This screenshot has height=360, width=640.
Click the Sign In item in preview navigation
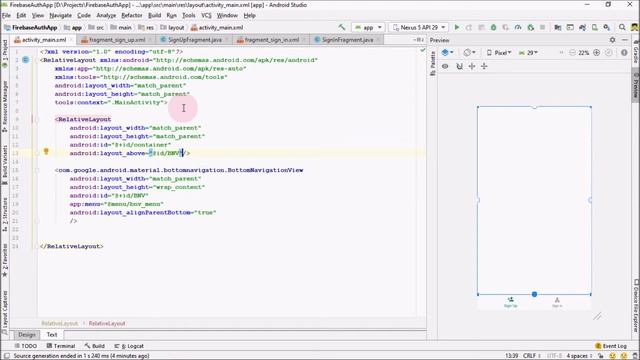(x=557, y=302)
